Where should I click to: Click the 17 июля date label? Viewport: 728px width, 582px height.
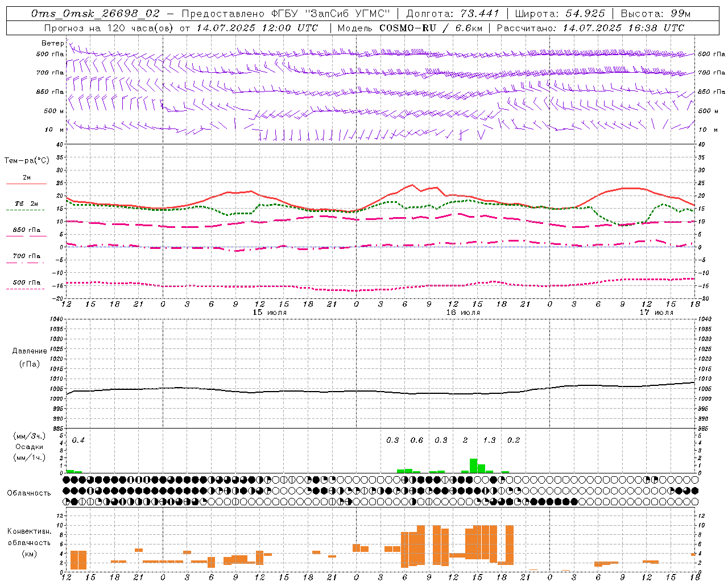[656, 313]
